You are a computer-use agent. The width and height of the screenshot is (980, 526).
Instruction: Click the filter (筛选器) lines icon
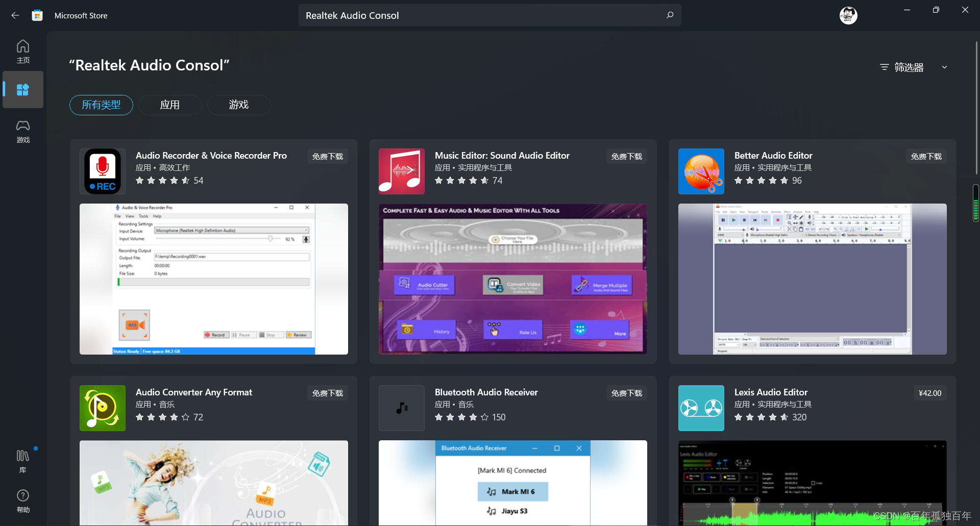[x=885, y=67]
